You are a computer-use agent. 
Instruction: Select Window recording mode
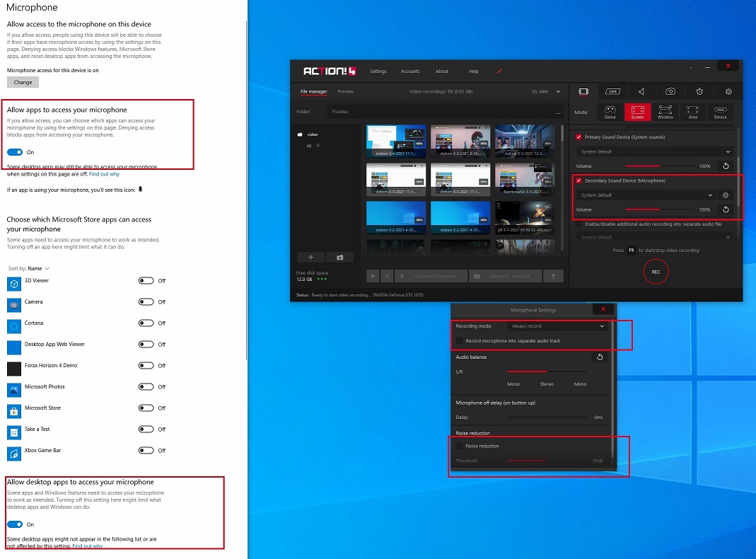[x=665, y=112]
